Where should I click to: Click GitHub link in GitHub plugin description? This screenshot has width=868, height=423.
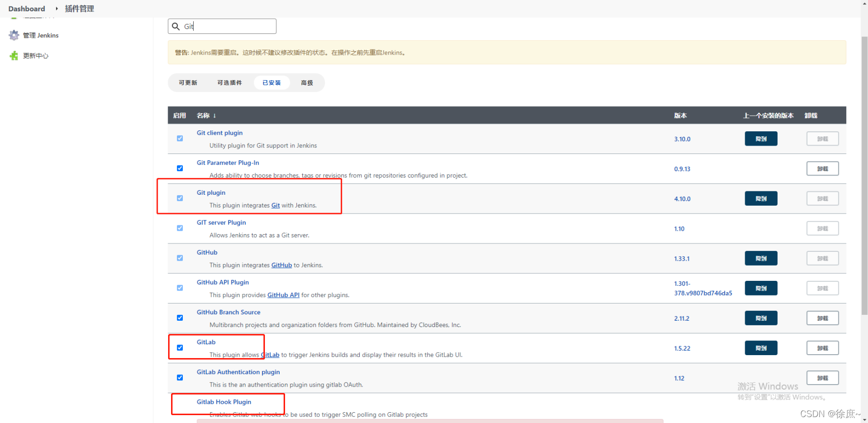point(282,265)
